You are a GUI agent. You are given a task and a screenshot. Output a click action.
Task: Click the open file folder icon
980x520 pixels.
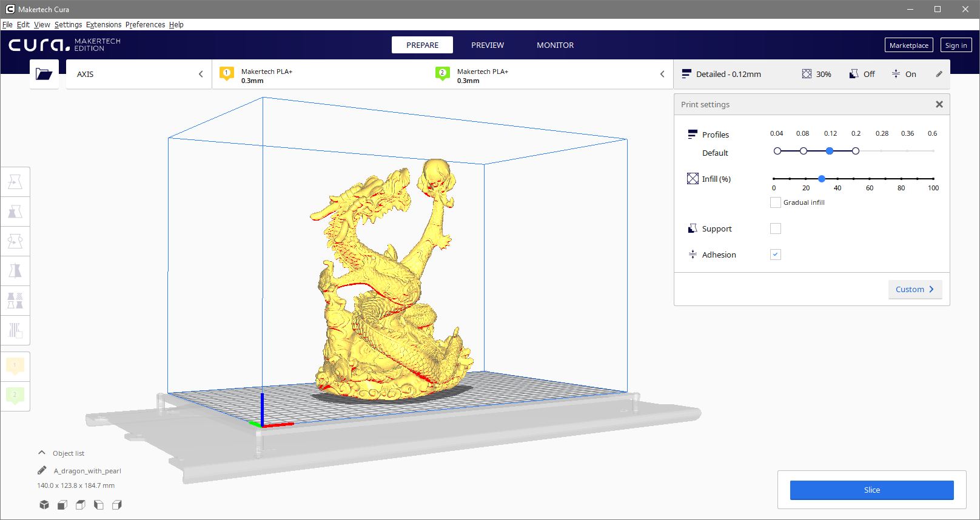click(44, 74)
